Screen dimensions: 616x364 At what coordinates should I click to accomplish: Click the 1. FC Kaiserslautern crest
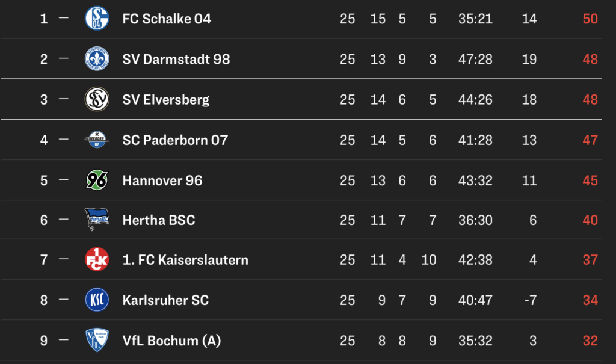(97, 260)
